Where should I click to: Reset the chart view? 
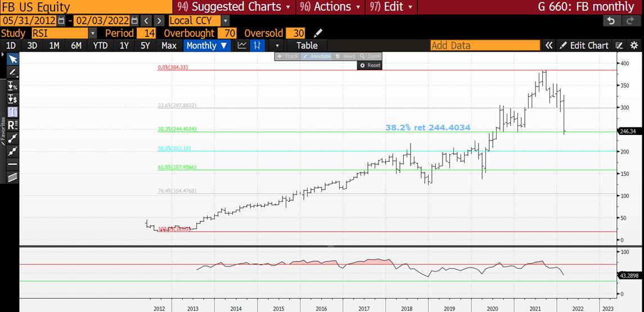pyautogui.click(x=370, y=65)
